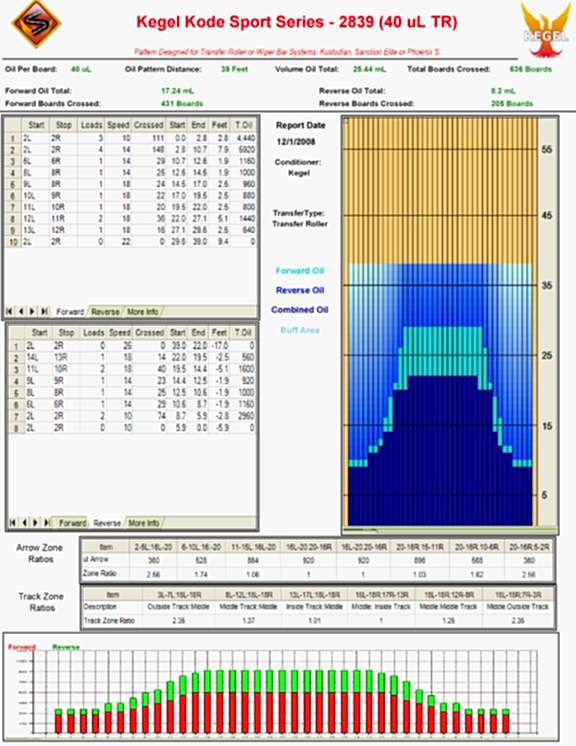
Task: Click the T.Oil cell 4440 in upper table
Action: coord(244,138)
